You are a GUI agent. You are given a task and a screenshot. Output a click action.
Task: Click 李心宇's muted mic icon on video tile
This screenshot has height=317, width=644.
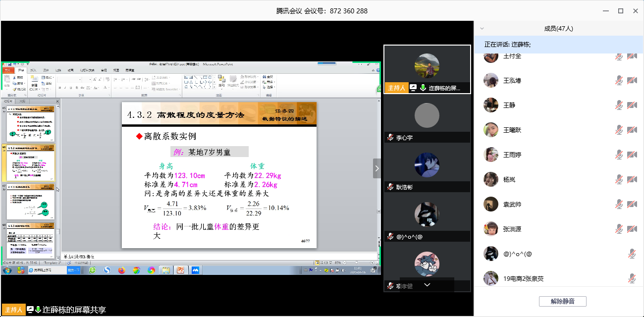click(x=390, y=138)
